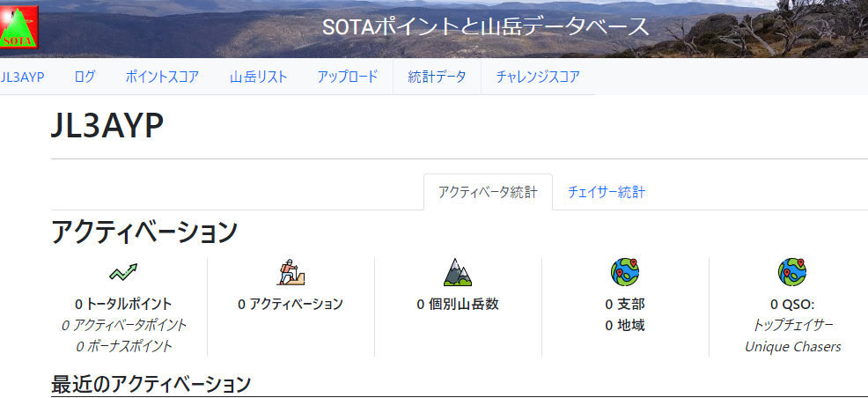Click the 0 支部 text
This screenshot has height=398, width=868.
625,304
